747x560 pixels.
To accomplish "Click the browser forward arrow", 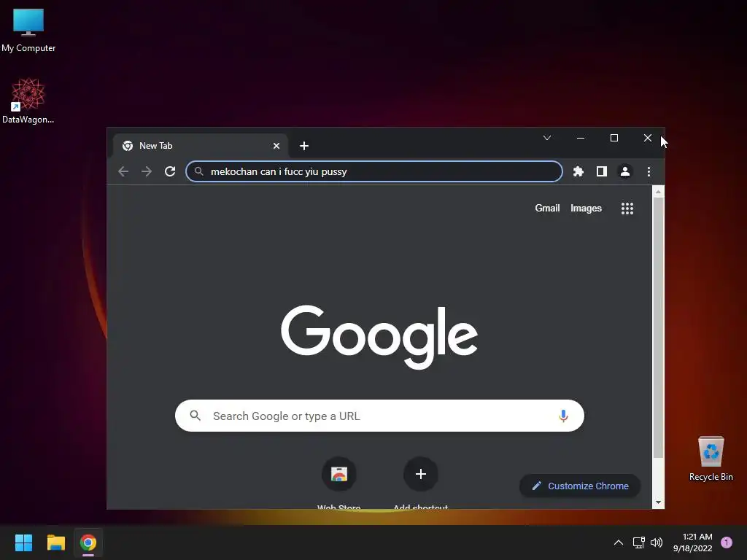I will [x=147, y=171].
